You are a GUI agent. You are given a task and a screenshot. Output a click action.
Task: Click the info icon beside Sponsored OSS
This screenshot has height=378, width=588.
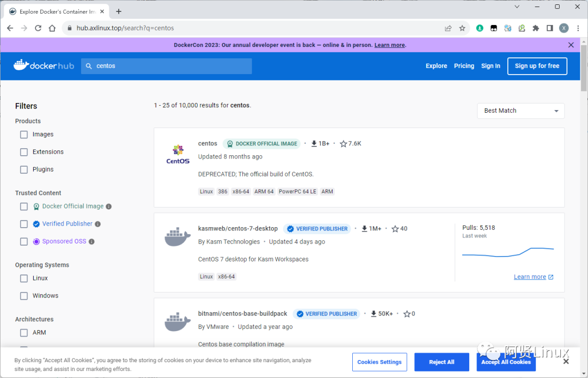coord(91,241)
